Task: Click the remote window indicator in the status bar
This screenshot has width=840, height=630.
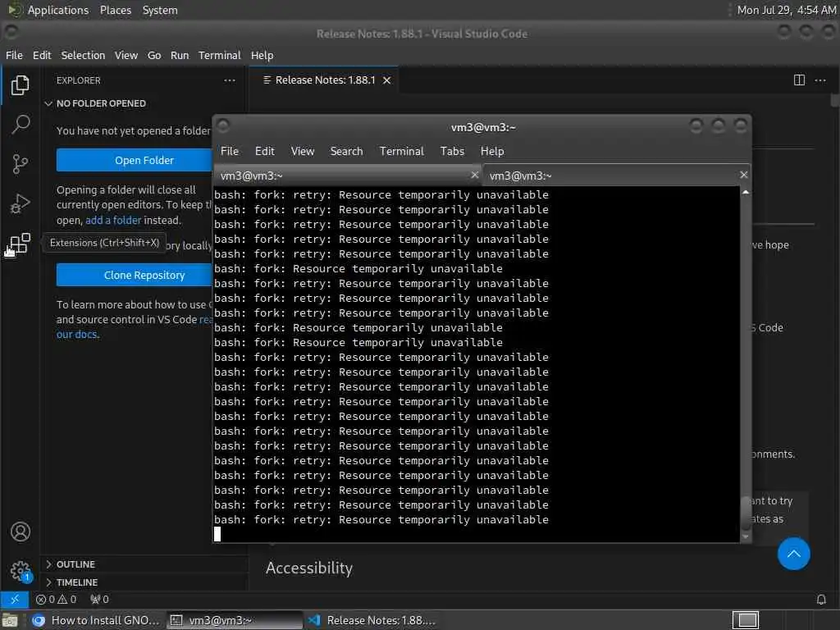Action: click(x=15, y=600)
